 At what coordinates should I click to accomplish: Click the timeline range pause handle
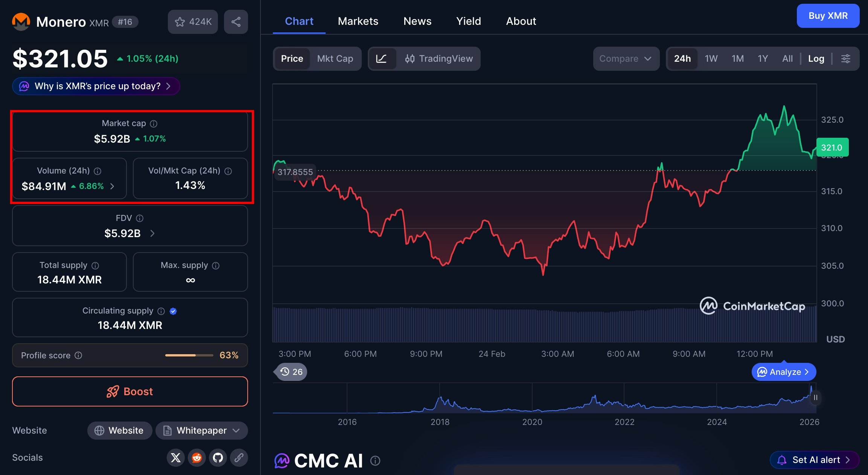815,397
